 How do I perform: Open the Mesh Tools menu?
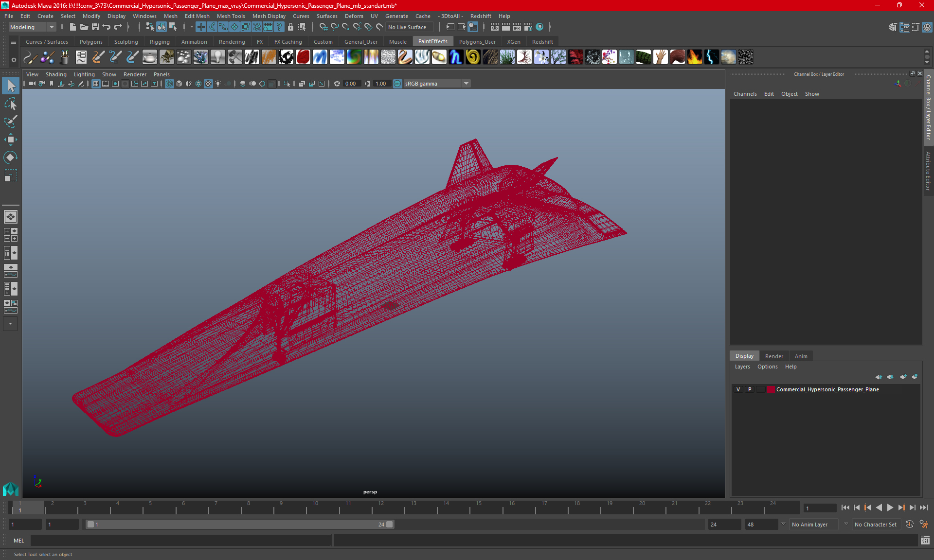tap(231, 16)
